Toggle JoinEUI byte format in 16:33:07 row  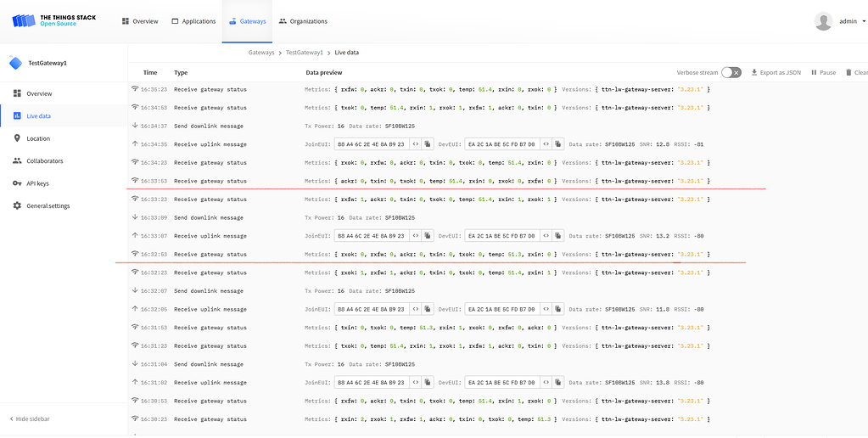point(415,236)
